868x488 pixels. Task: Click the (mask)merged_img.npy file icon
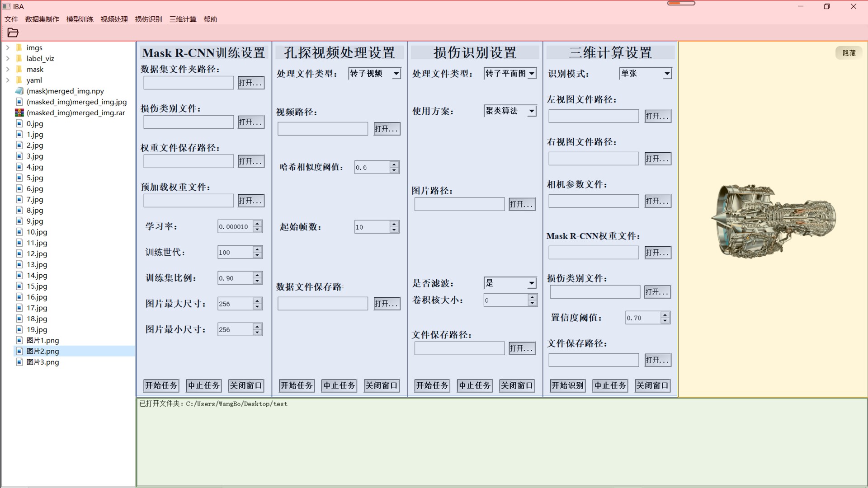click(19, 91)
